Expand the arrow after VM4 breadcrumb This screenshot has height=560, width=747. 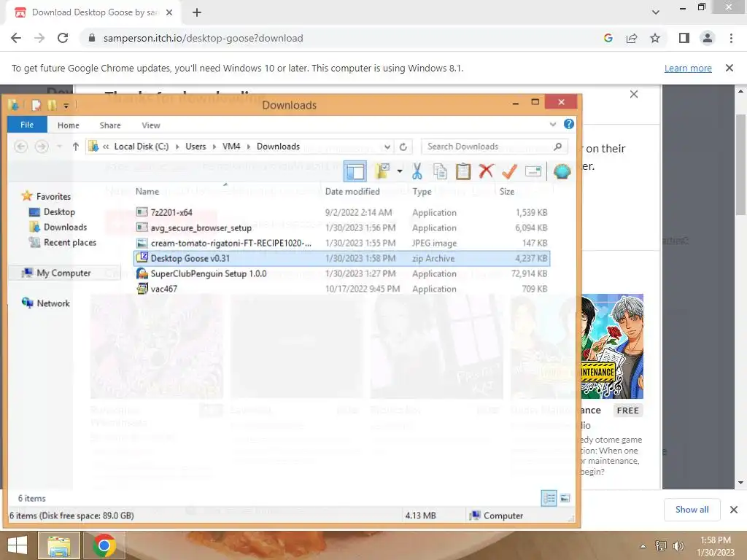pos(249,147)
